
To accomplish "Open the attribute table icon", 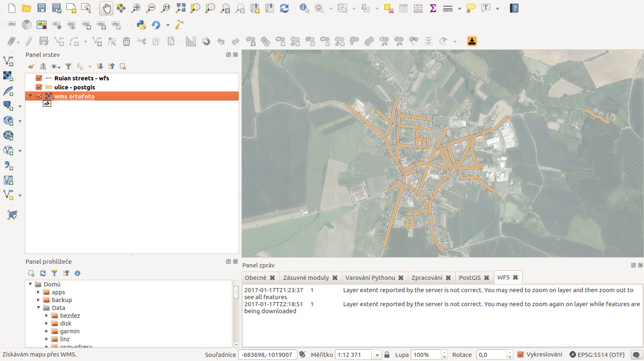I will tap(403, 8).
